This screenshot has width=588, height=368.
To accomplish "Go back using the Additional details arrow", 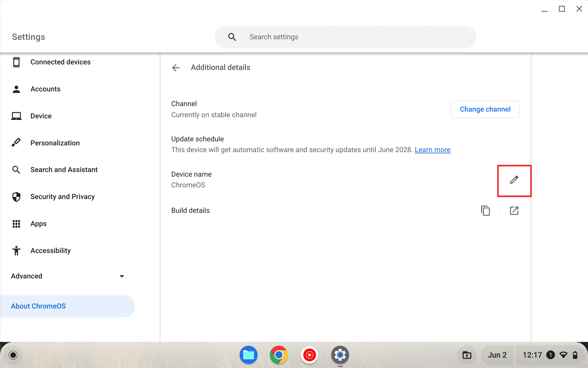I will coord(176,68).
